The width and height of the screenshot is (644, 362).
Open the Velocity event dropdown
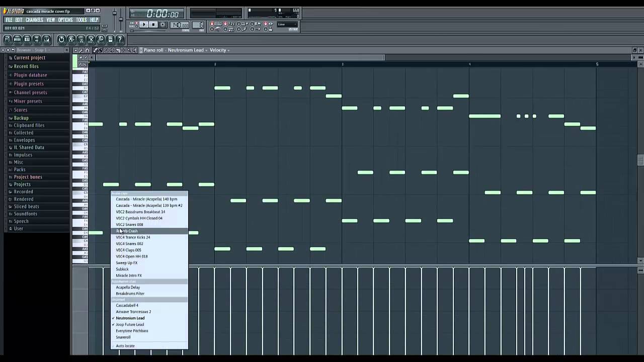[220, 50]
